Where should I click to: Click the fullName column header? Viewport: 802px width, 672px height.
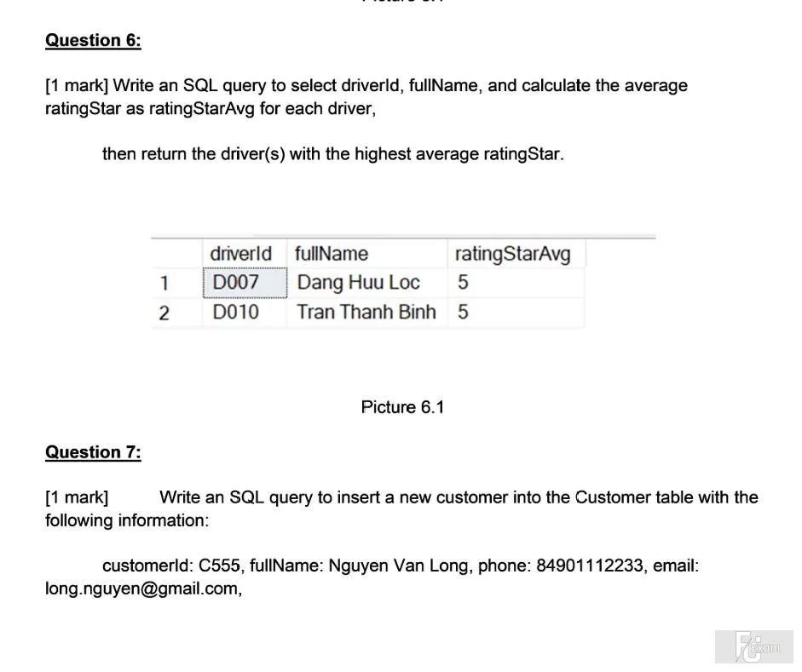tap(367, 254)
